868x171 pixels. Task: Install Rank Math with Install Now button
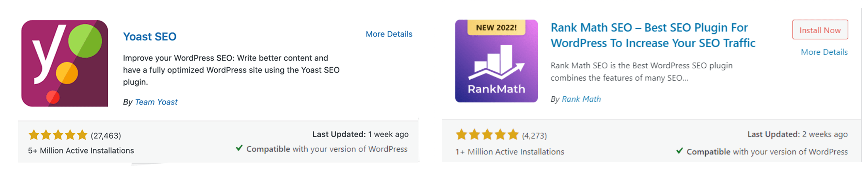[820, 30]
